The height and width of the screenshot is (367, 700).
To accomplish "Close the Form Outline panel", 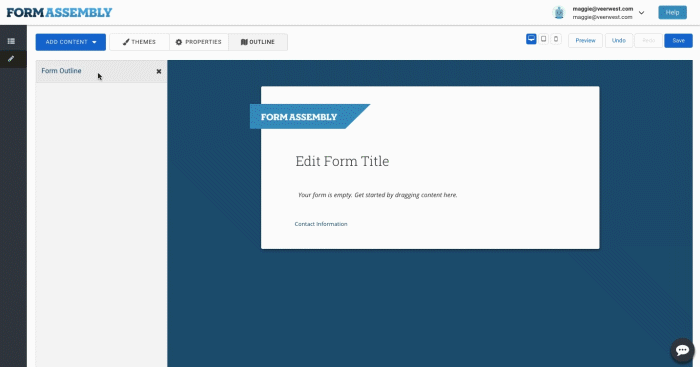I will click(x=158, y=71).
